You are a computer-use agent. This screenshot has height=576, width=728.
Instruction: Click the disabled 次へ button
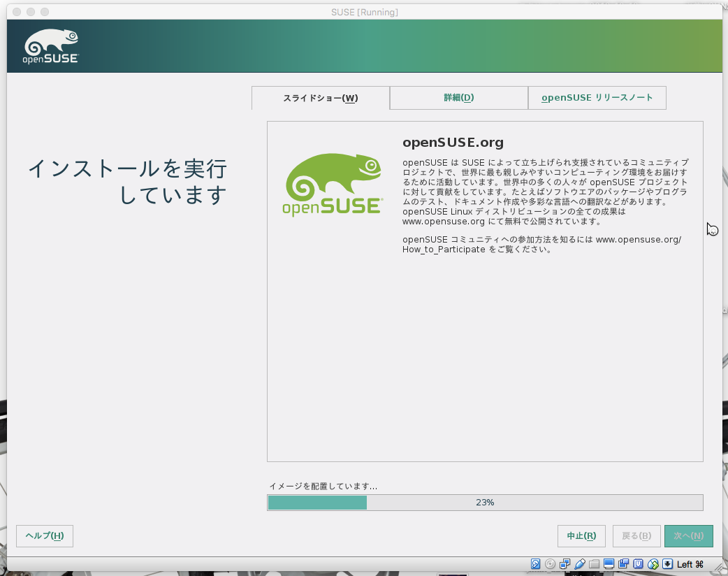coord(688,536)
